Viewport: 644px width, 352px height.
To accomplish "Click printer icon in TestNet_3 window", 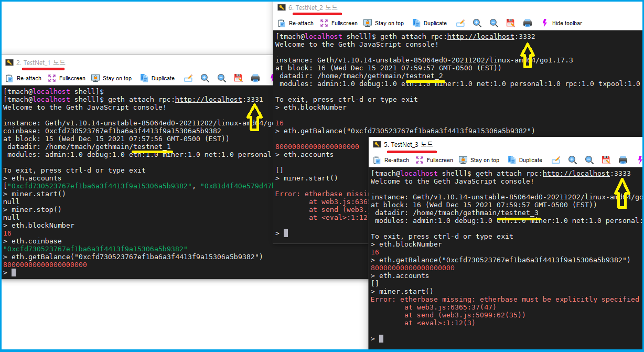I will [623, 160].
